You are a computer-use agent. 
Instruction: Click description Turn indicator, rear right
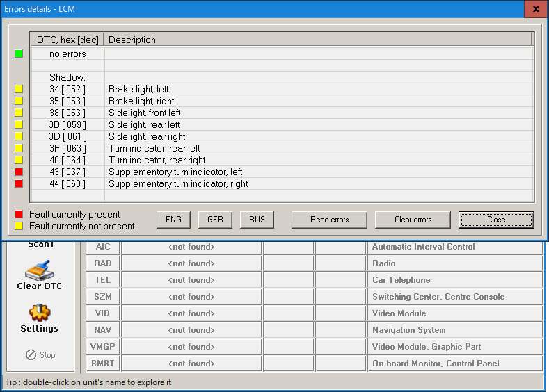point(157,160)
